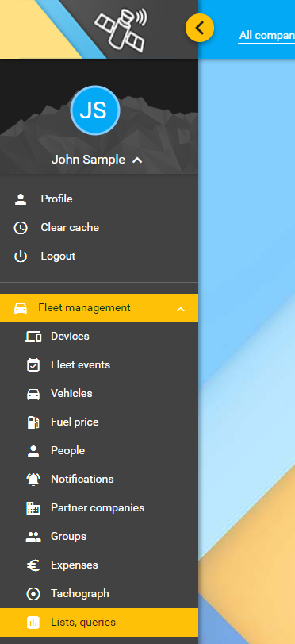Click the Tachograph disc icon
The image size is (295, 644).
pos(33,594)
